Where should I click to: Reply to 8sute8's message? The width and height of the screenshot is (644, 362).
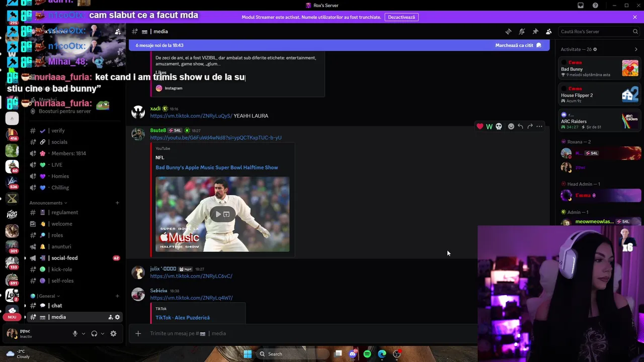coord(521,127)
